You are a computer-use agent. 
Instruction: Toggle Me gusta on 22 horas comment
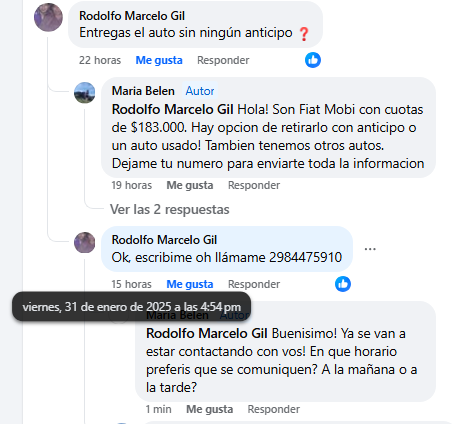tap(159, 60)
